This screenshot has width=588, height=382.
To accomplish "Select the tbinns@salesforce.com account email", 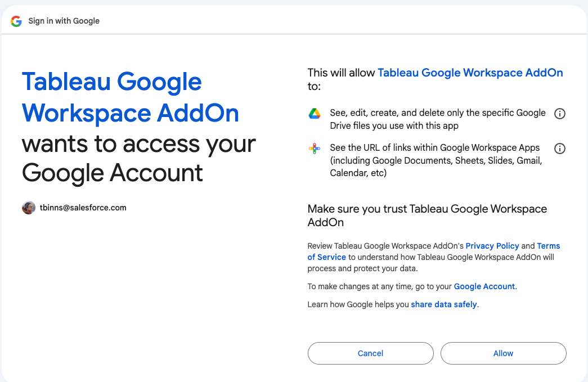I will [x=83, y=208].
